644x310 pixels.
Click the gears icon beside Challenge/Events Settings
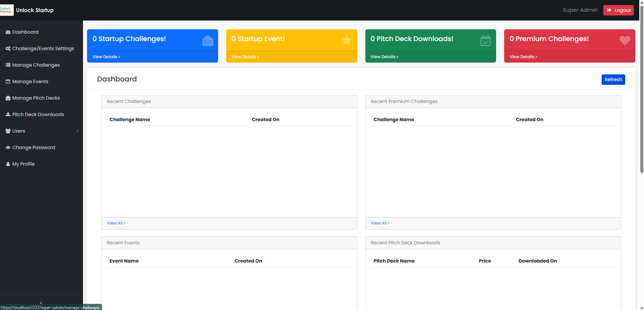8,49
